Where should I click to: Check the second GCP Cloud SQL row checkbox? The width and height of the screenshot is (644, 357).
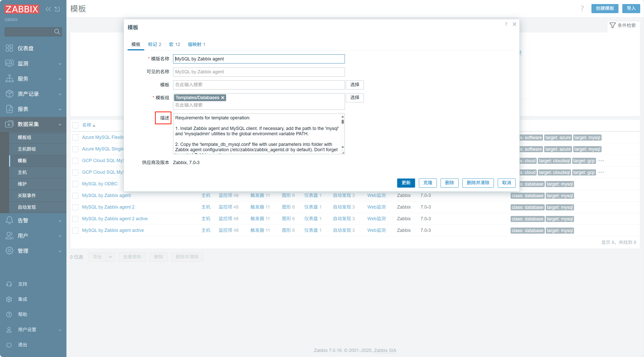pos(75,172)
